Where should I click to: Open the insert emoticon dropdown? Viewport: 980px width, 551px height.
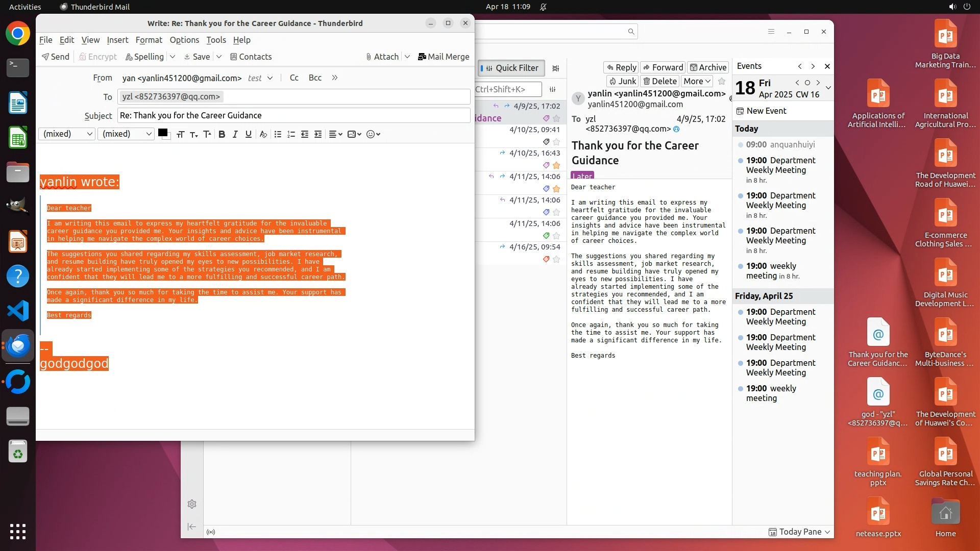pyautogui.click(x=373, y=134)
